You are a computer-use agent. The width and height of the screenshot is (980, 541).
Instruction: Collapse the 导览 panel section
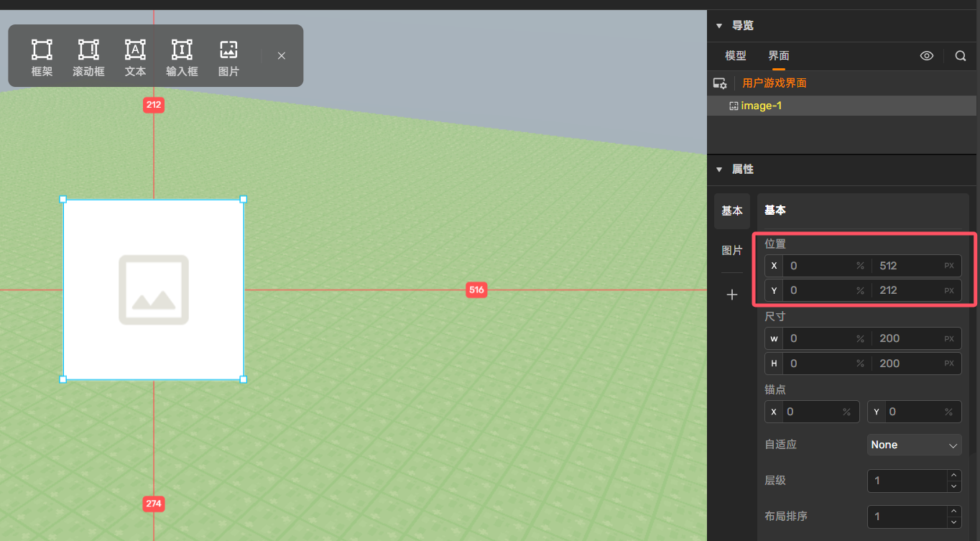coord(719,26)
